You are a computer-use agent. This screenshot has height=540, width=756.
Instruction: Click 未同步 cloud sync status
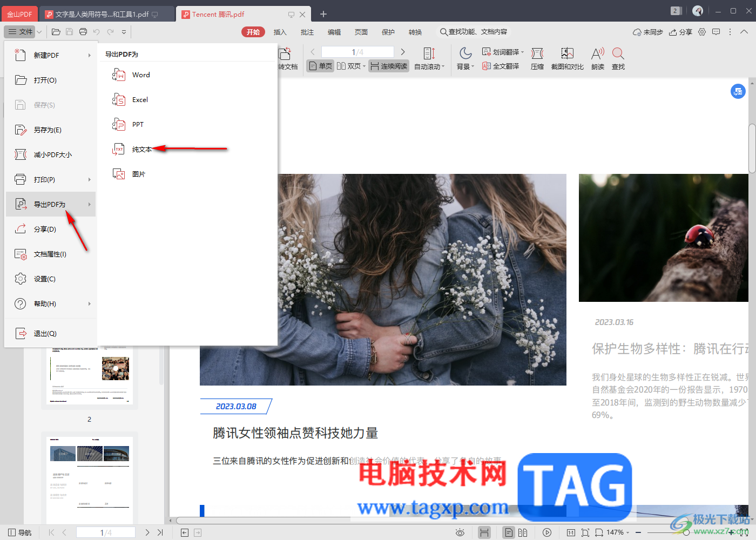647,32
